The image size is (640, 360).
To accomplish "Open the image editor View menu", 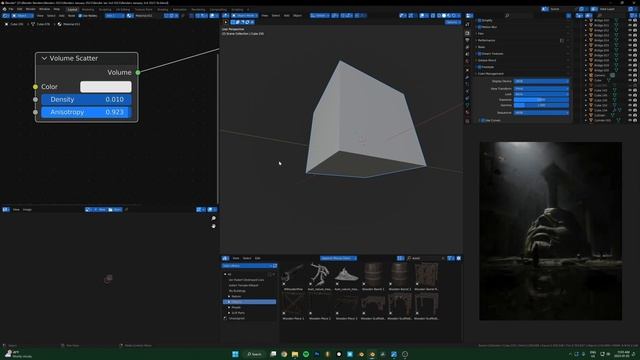I will (16, 209).
